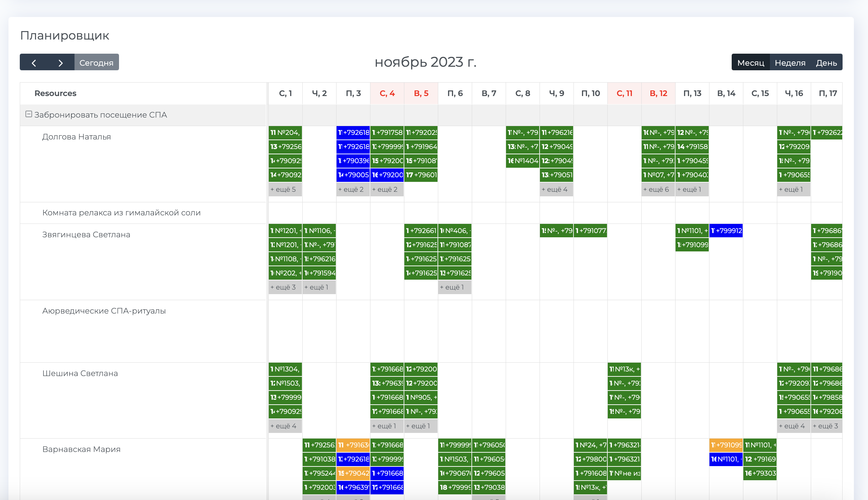Switch to the Неделя view
This screenshot has height=500, width=868.
click(790, 63)
